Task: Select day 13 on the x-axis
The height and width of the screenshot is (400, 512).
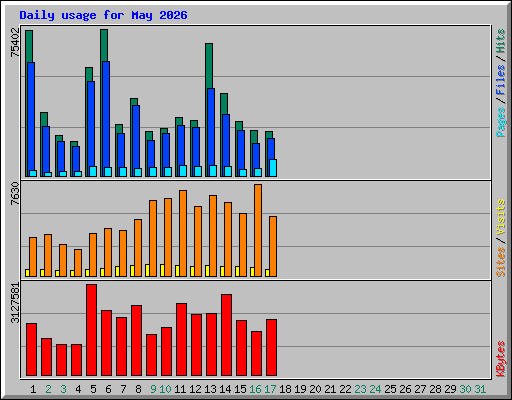Action: [x=210, y=389]
